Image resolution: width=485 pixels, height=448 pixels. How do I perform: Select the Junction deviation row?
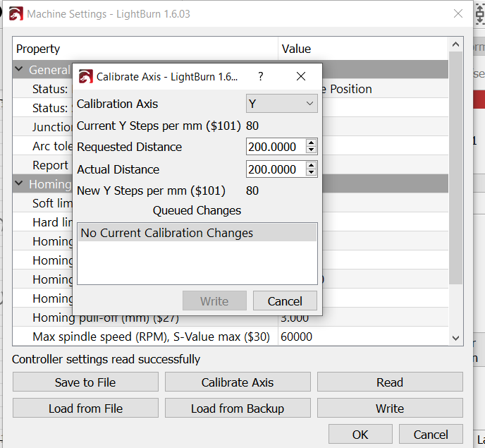[231, 126]
